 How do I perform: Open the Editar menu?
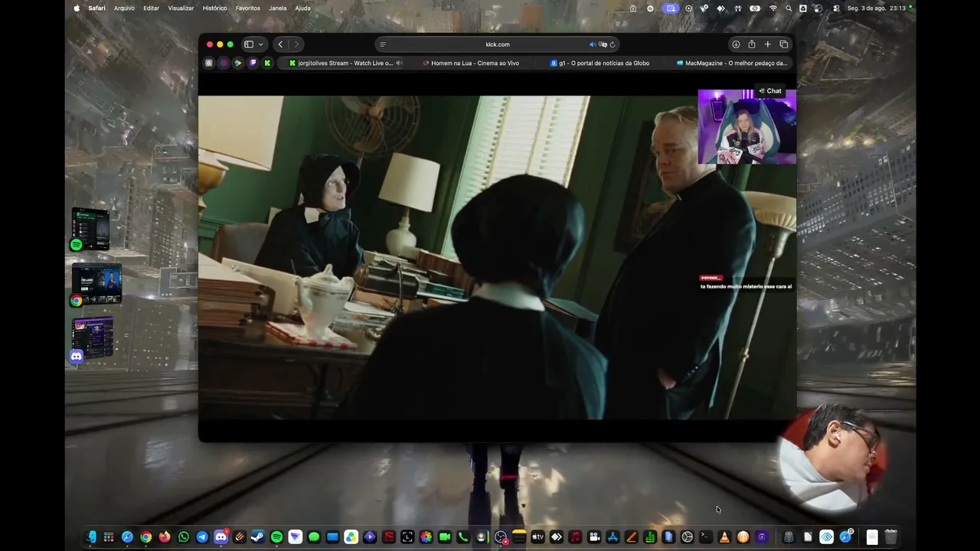[151, 8]
